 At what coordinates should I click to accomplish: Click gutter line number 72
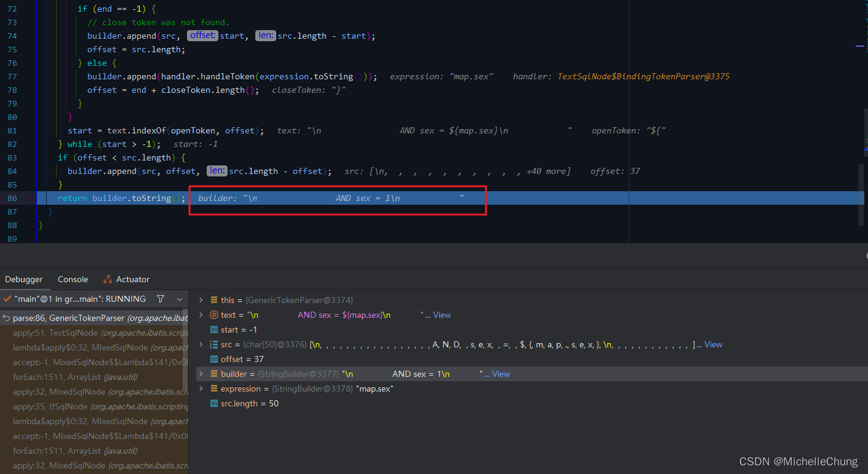(x=12, y=9)
